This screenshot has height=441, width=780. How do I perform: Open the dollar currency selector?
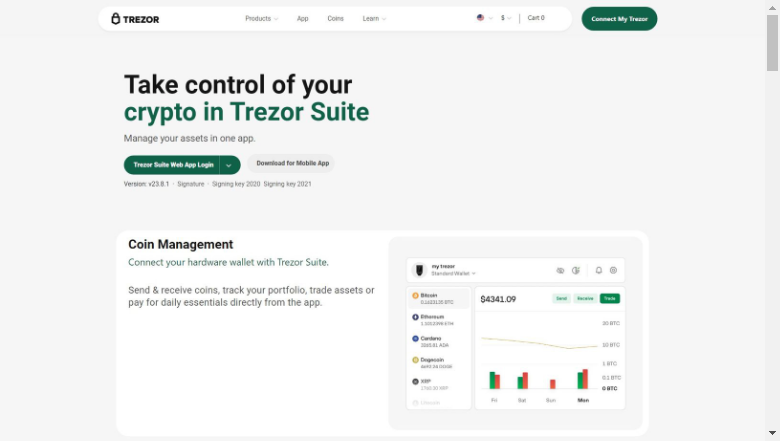506,18
